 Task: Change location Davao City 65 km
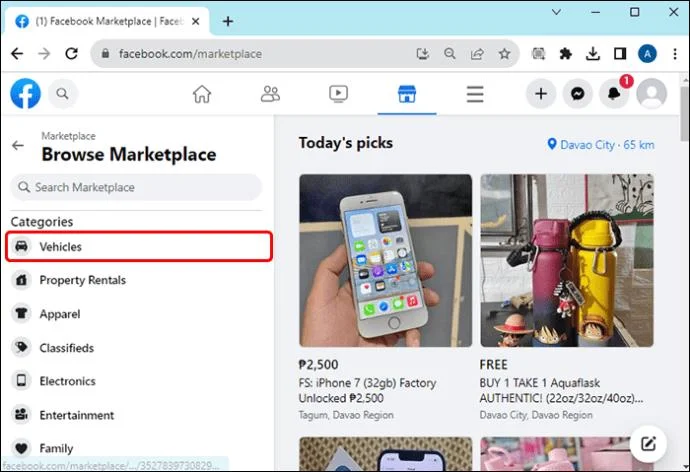pos(601,145)
